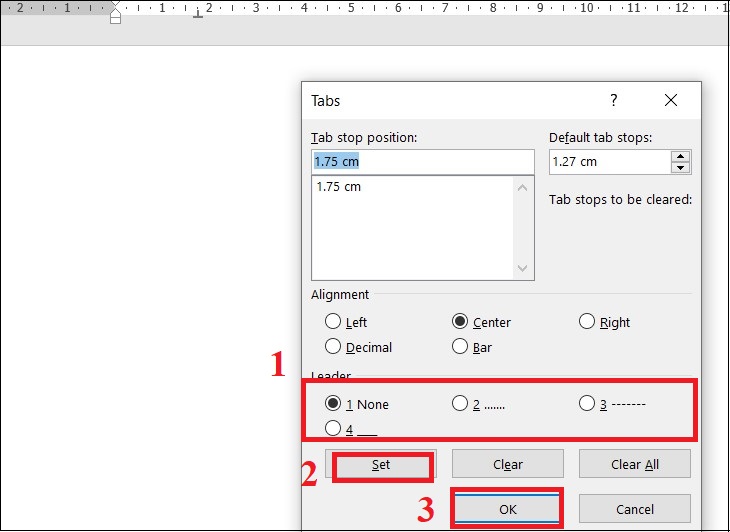The width and height of the screenshot is (730, 532).
Task: Select the Right alignment radio button
Action: tap(587, 322)
